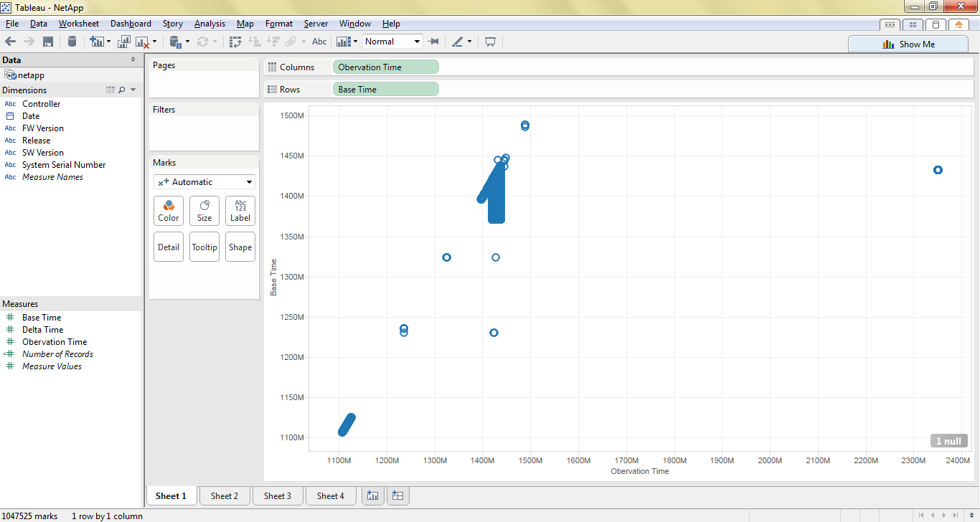Switch to the Sheet 3 tab
Screen dimensions: 980x522
tap(278, 495)
